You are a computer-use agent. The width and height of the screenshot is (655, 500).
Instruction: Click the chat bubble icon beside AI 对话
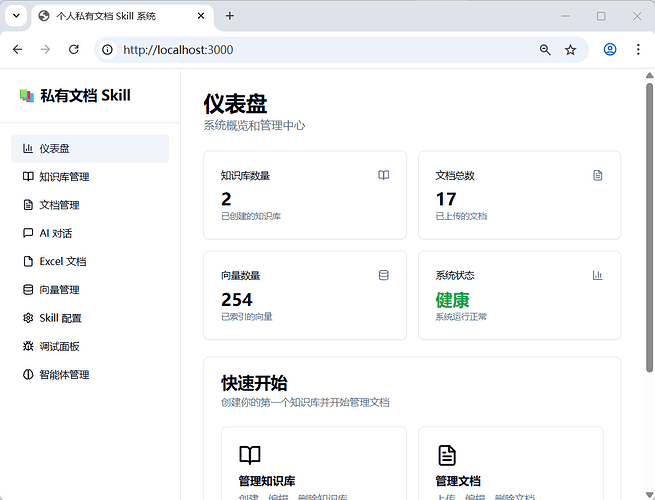tap(28, 233)
